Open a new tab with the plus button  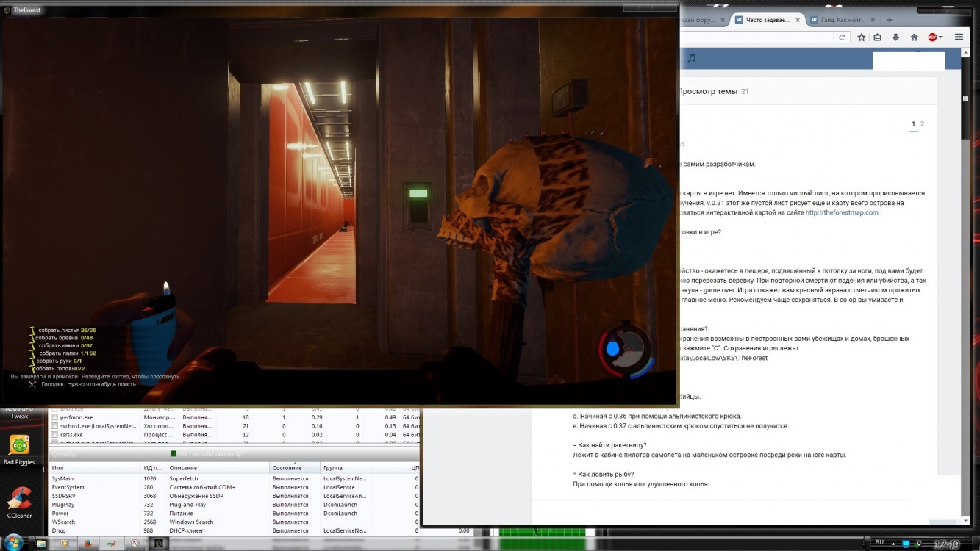pyautogui.click(x=890, y=20)
